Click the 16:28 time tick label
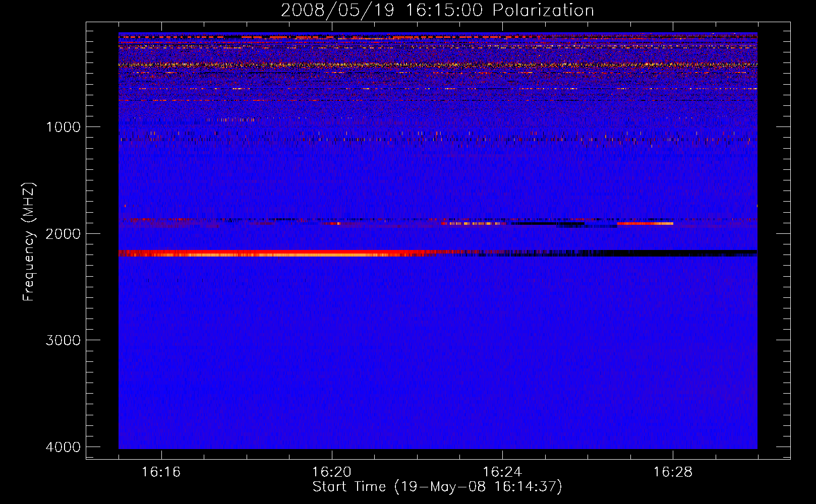This screenshot has height=504, width=816. point(673,472)
